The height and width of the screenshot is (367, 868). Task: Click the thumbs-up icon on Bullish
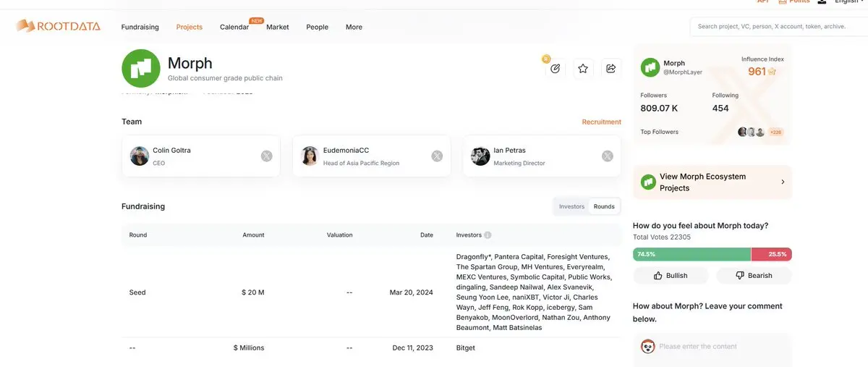coord(658,276)
